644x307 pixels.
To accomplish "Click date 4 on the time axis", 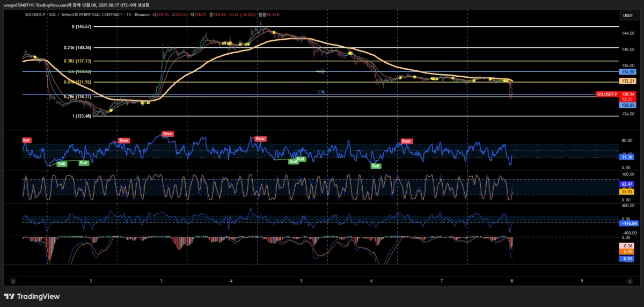I will point(231,281).
